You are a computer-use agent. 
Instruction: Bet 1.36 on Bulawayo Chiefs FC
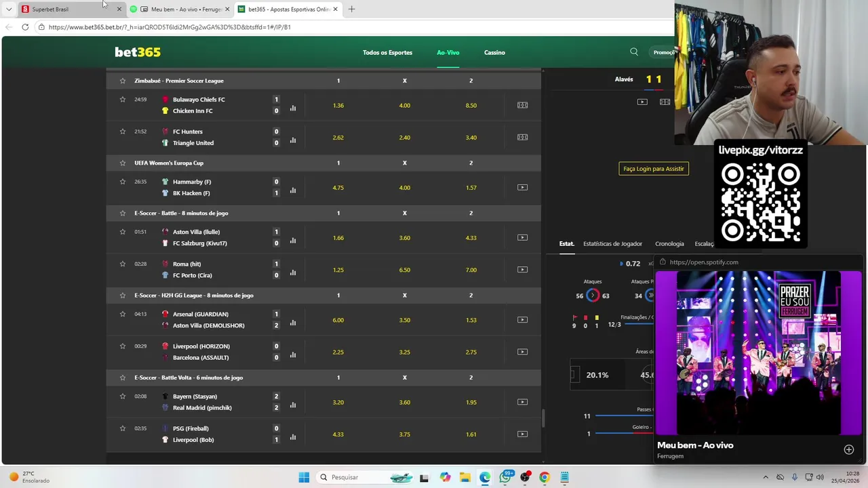[x=338, y=105]
